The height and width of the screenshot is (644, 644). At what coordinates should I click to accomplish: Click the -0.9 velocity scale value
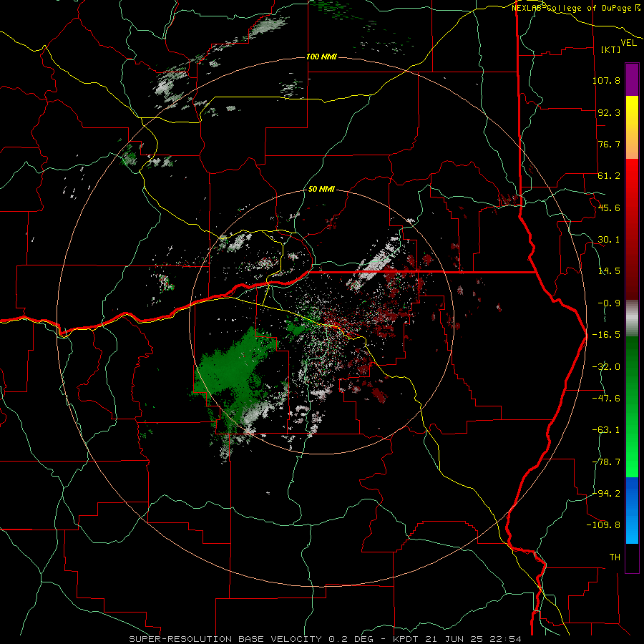coord(609,303)
